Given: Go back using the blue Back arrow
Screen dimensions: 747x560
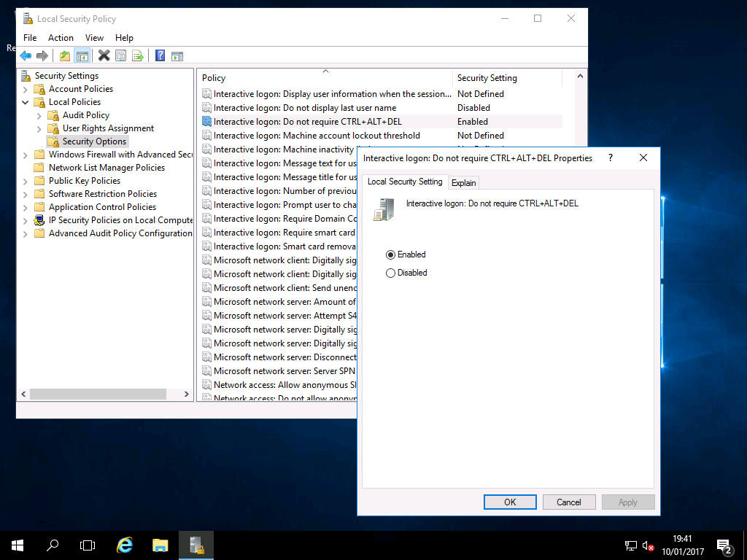Looking at the screenshot, I should point(26,56).
